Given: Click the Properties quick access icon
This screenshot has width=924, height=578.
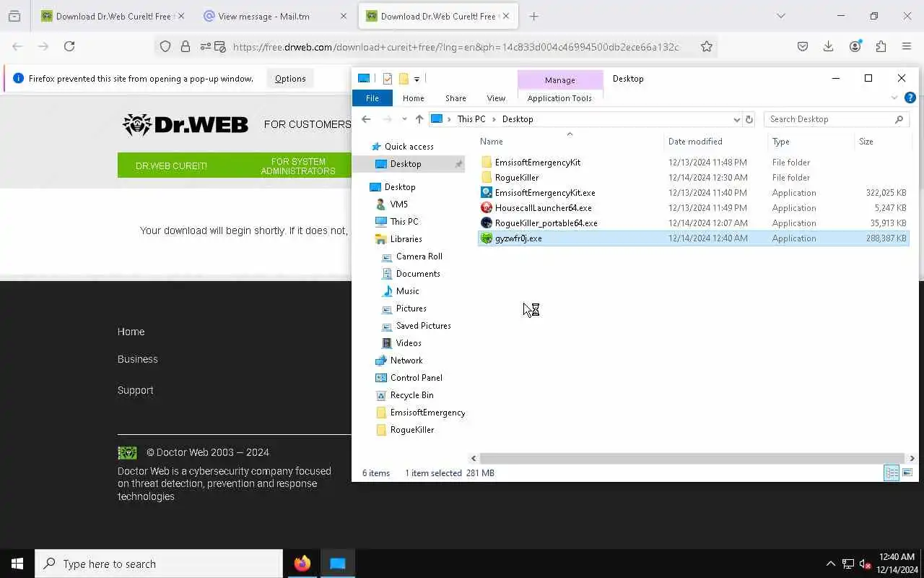Looking at the screenshot, I should 388,79.
